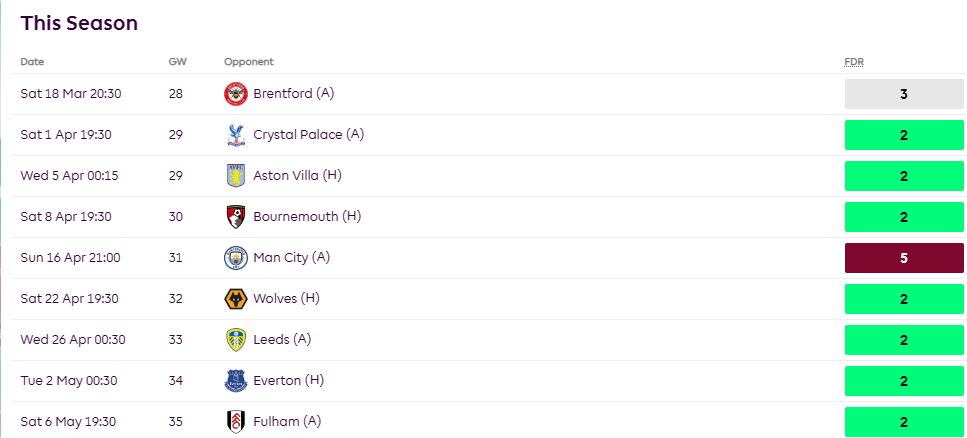Select the Aston Villa club badge

(235, 176)
